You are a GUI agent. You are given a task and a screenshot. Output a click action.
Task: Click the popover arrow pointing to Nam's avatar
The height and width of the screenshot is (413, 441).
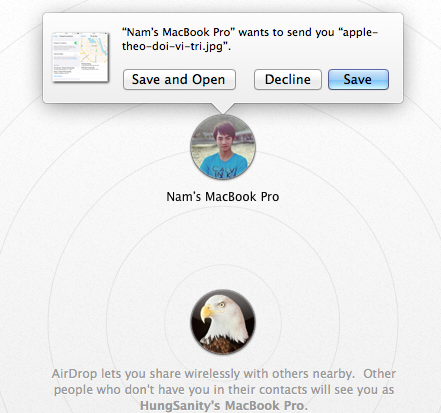point(223,108)
